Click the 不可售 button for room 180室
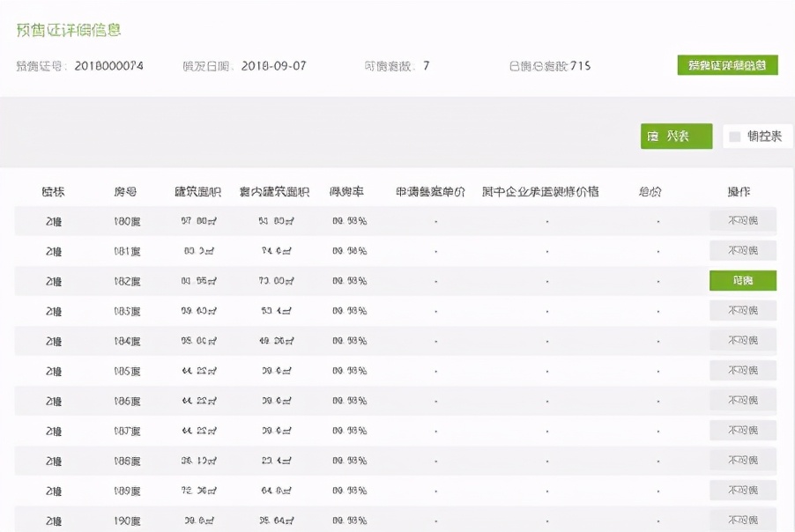This screenshot has width=795, height=532. [742, 220]
